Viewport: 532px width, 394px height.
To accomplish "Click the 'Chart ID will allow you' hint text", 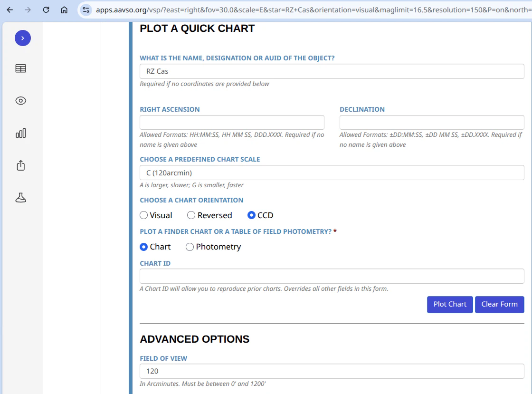I will (x=264, y=289).
